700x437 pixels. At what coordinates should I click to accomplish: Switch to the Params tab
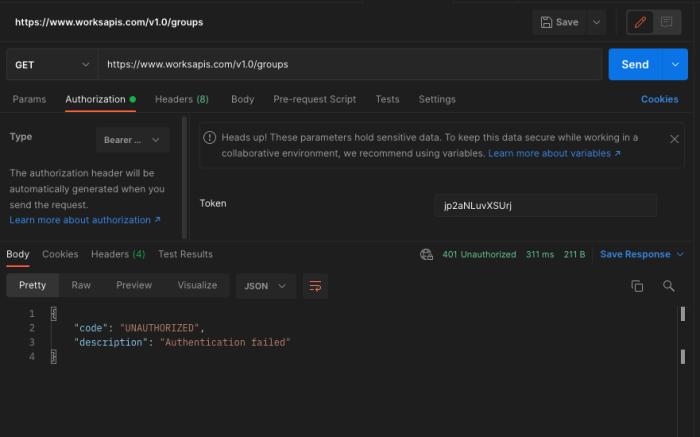29,99
